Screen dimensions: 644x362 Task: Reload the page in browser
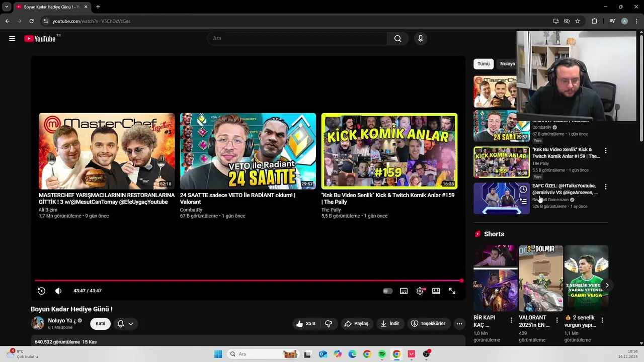[31, 21]
